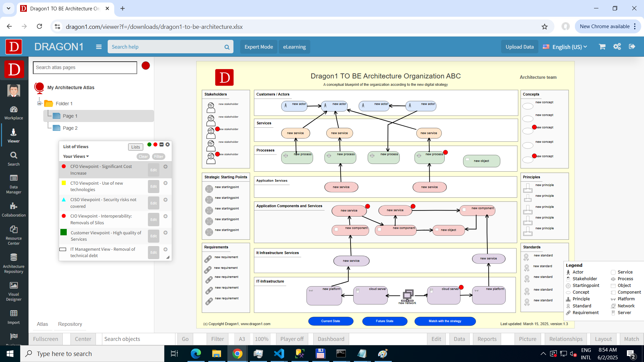Screen dimensions: 644x362
Task: Open the Chrome tab search dropdown arrow
Action: pos(8,8)
